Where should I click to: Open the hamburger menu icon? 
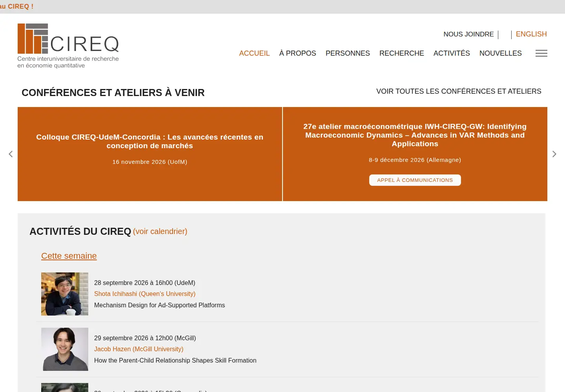click(541, 53)
